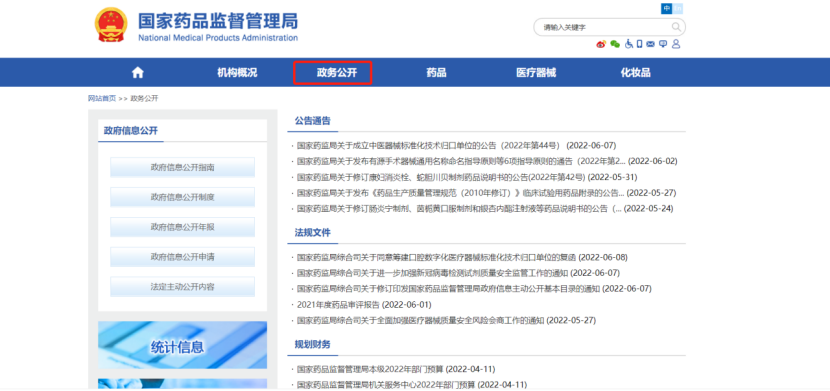Open the WeChat icon
The height and width of the screenshot is (391, 830).
point(615,44)
